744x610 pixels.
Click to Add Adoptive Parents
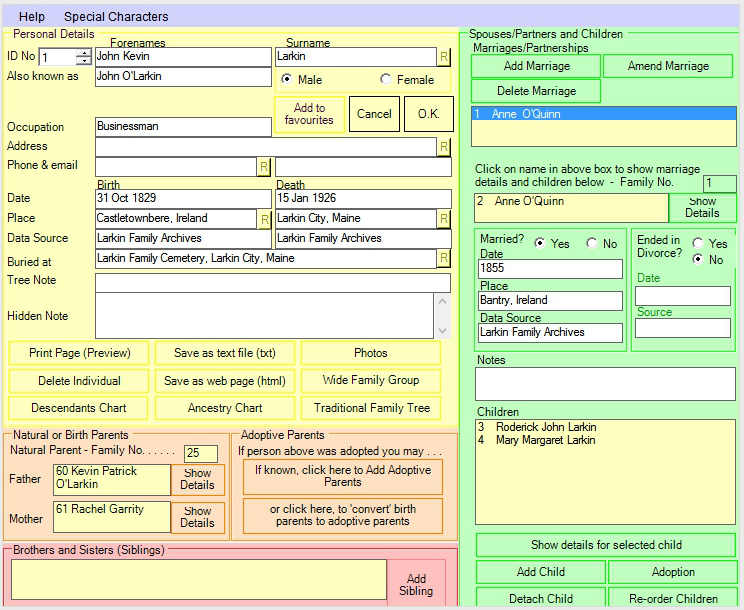(343, 476)
